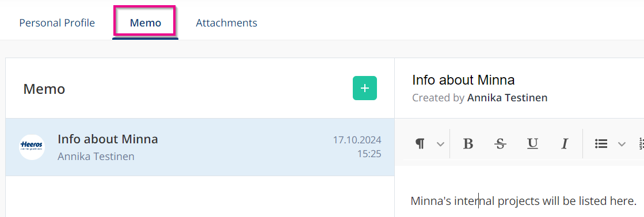Click creator name after Created by

507,98
